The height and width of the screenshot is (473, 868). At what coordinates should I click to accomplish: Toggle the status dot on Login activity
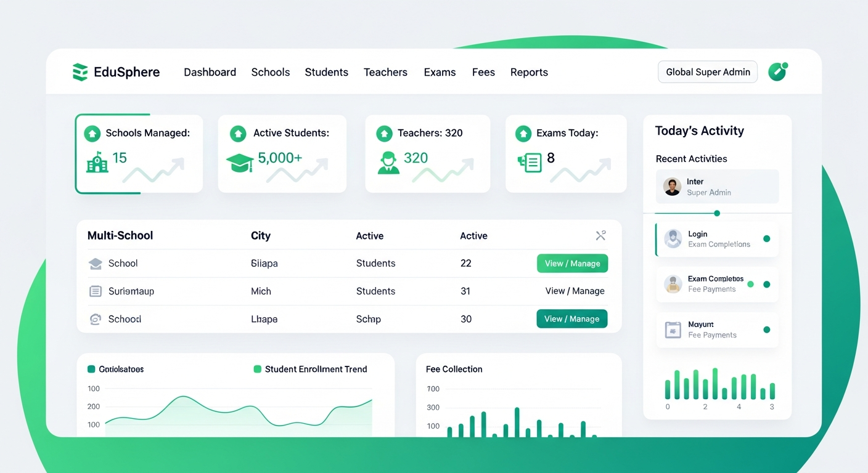[767, 239]
